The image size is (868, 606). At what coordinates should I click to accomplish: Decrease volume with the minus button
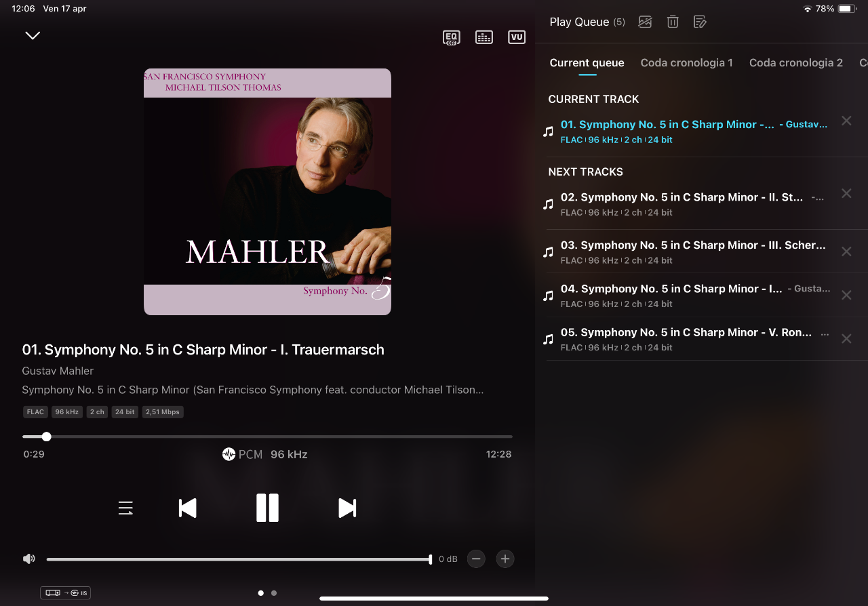click(476, 559)
